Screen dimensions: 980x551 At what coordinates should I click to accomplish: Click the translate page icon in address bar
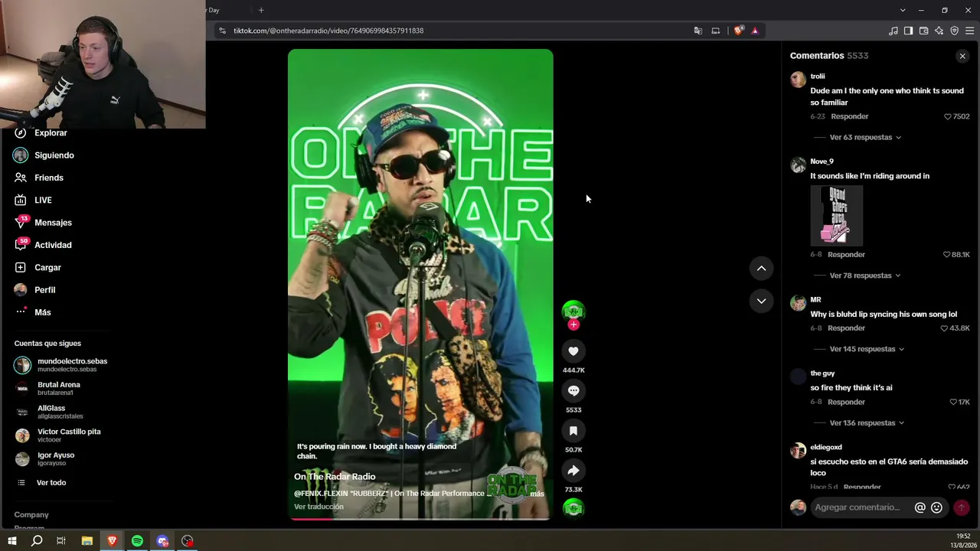[698, 31]
